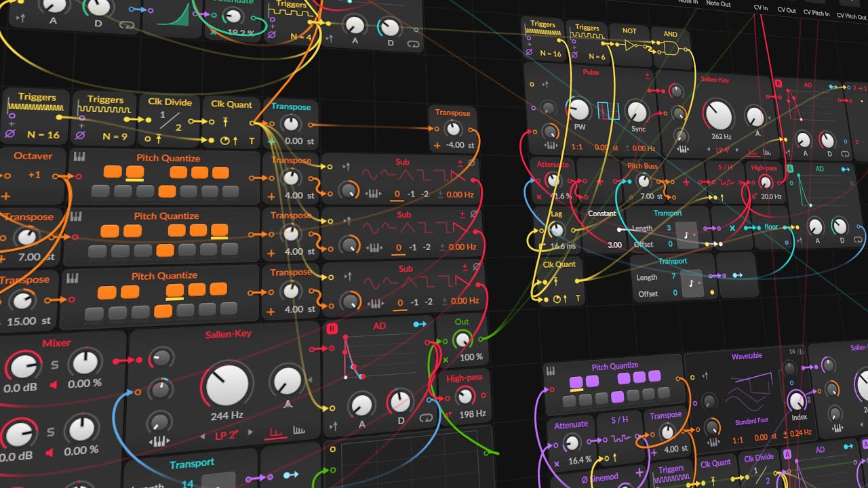
Task: Click keytrack icon in the middle Sub module
Action: click(x=373, y=247)
